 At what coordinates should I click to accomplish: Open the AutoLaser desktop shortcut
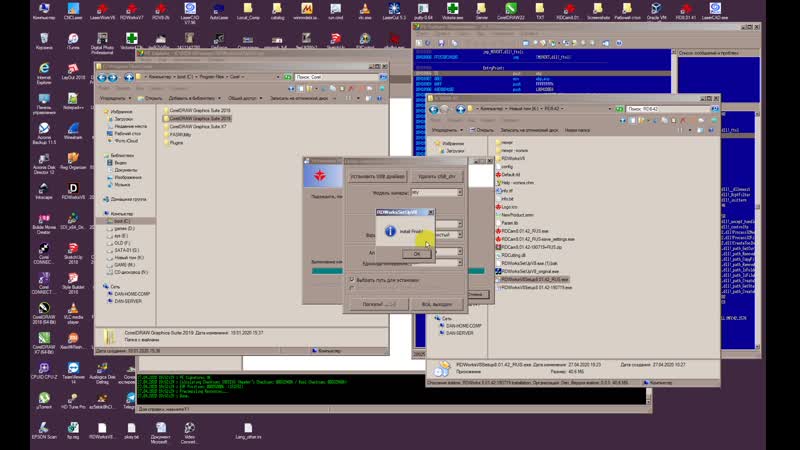pyautogui.click(x=219, y=11)
